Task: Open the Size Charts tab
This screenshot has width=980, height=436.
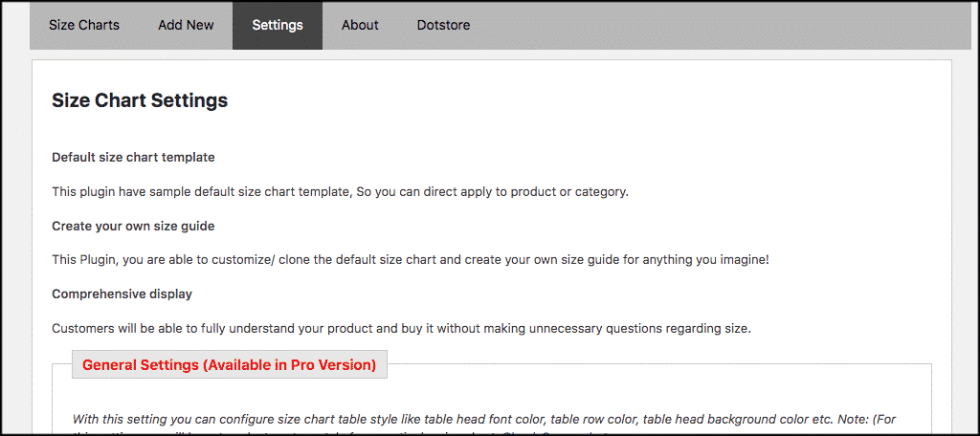Action: coord(84,25)
